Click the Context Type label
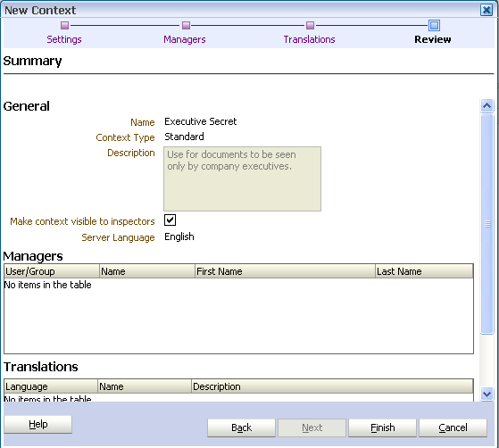This screenshot has height=448, width=499. [125, 137]
